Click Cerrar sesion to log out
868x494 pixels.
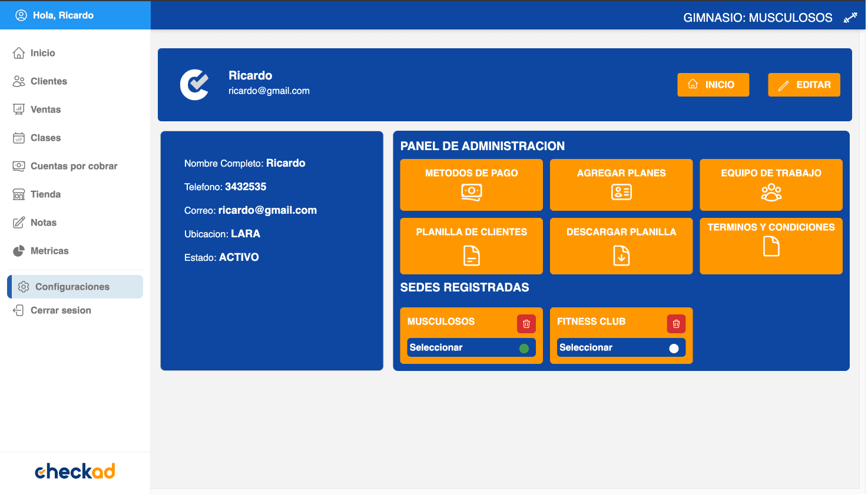[61, 310]
